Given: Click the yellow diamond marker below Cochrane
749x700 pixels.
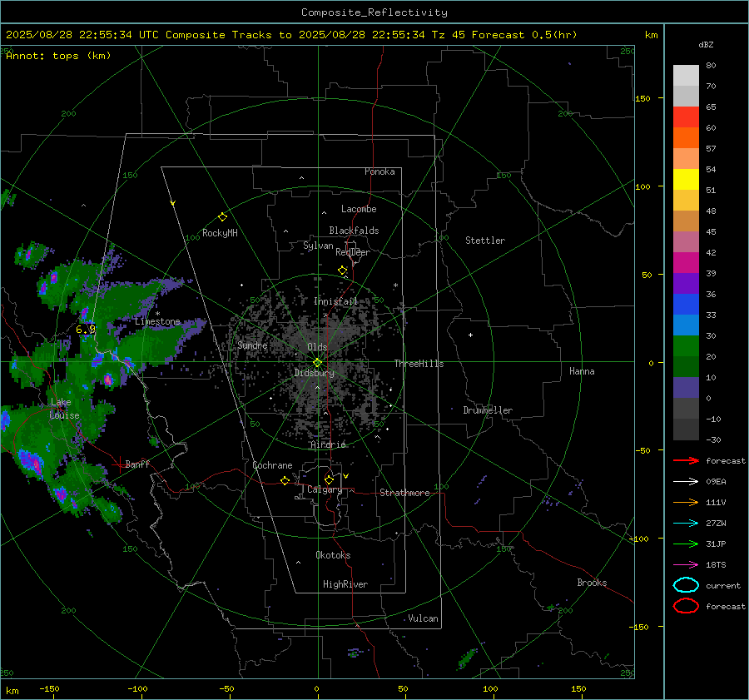Looking at the screenshot, I should (285, 480).
